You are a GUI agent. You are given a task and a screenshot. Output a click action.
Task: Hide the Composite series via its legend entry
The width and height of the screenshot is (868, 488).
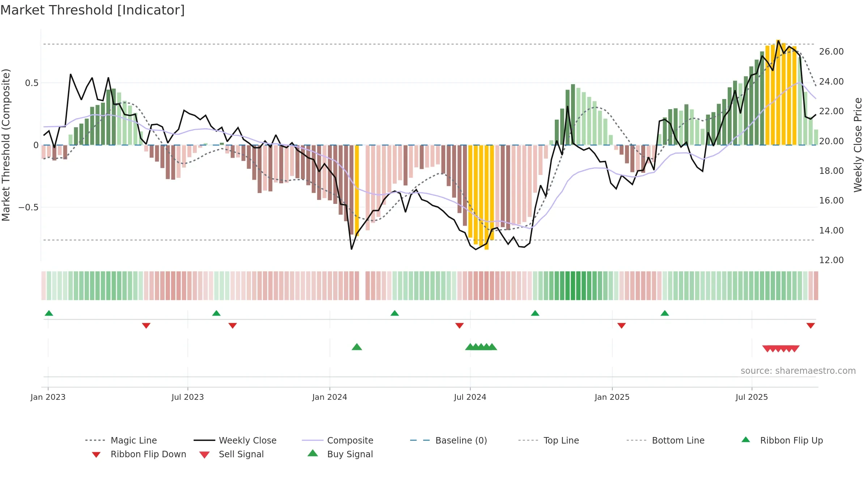(337, 440)
